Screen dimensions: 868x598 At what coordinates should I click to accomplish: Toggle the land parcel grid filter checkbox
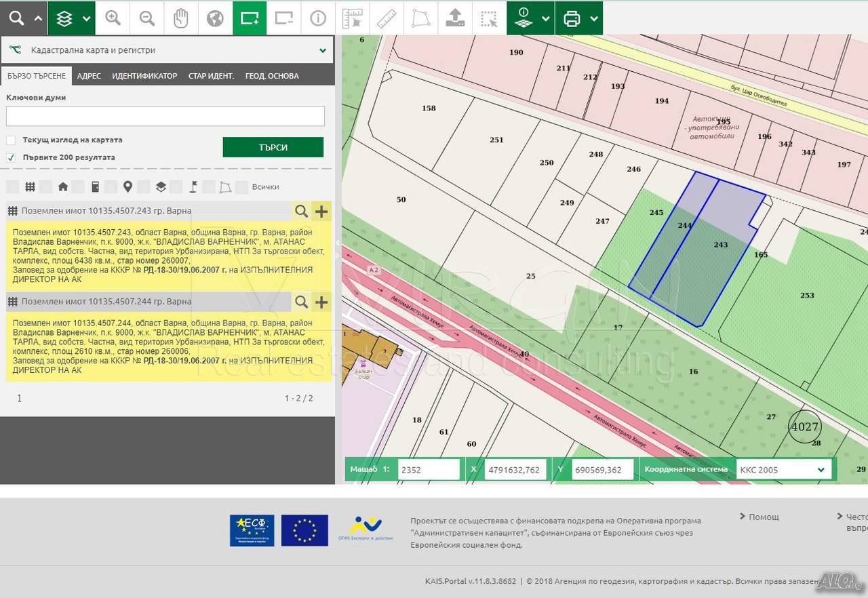click(13, 186)
